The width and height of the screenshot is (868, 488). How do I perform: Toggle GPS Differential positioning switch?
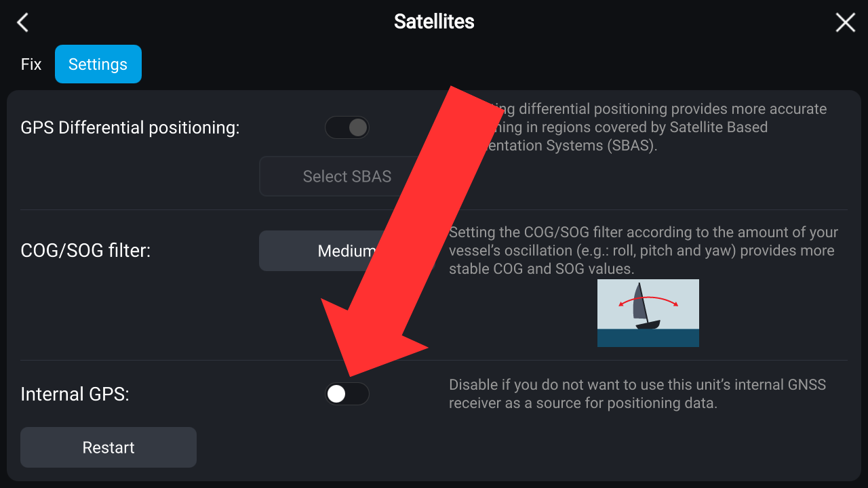[x=347, y=127]
